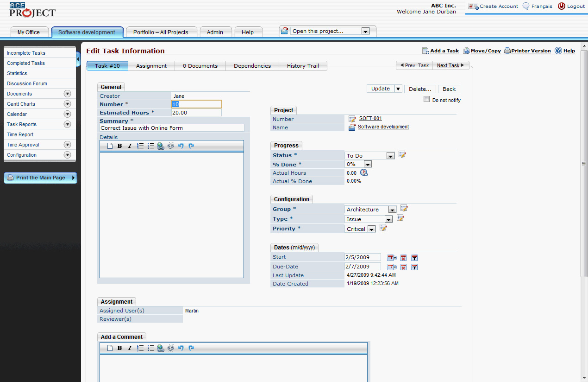Click the Summary text field

[172, 128]
